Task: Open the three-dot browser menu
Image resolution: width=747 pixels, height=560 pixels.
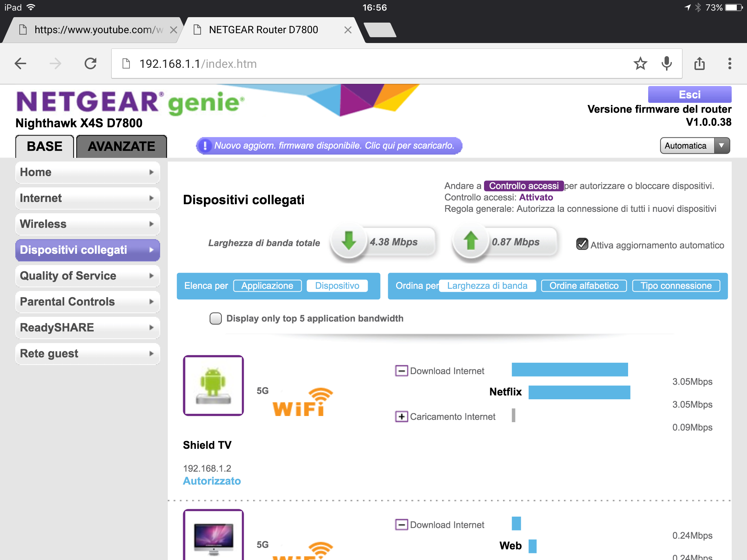Action: (729, 64)
